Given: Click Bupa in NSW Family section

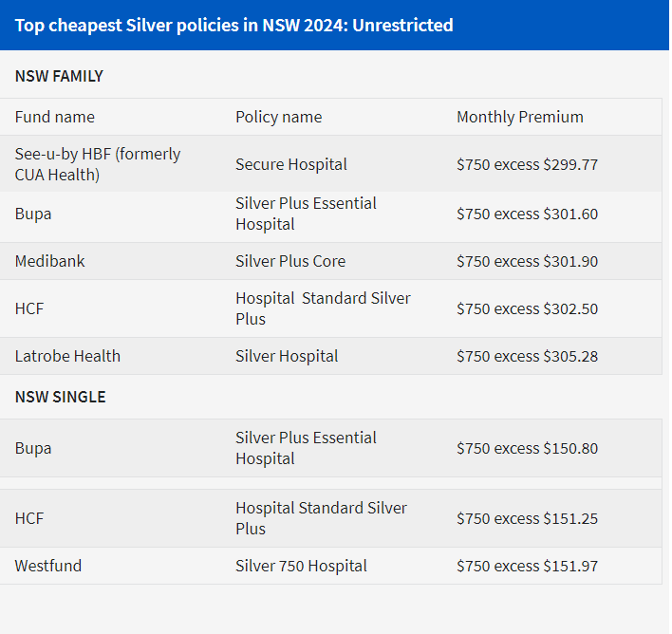Looking at the screenshot, I should [33, 214].
